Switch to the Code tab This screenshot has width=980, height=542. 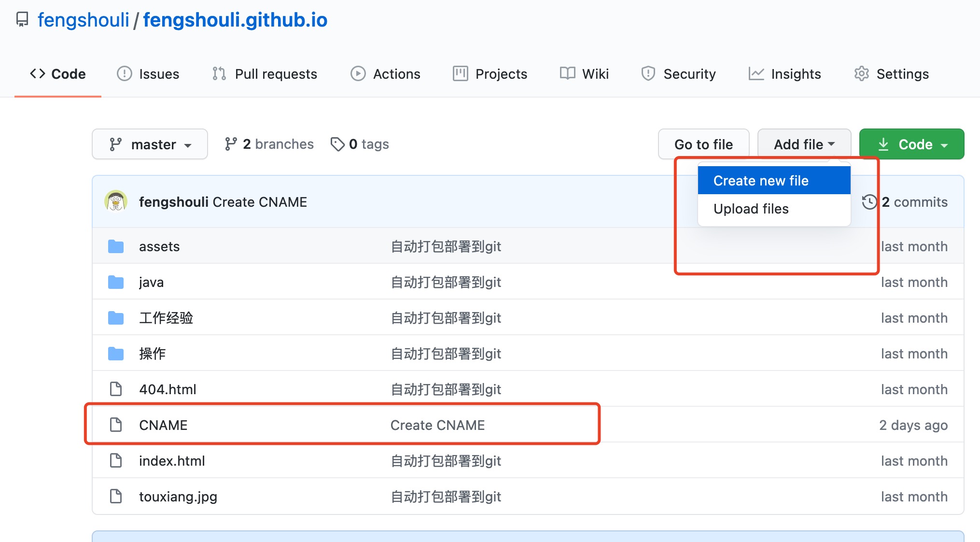pyautogui.click(x=58, y=74)
